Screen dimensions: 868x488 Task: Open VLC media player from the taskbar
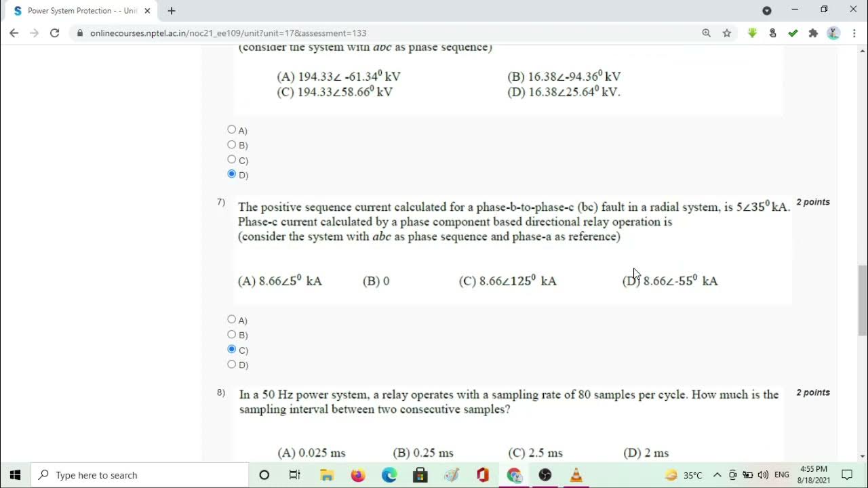[x=576, y=475]
